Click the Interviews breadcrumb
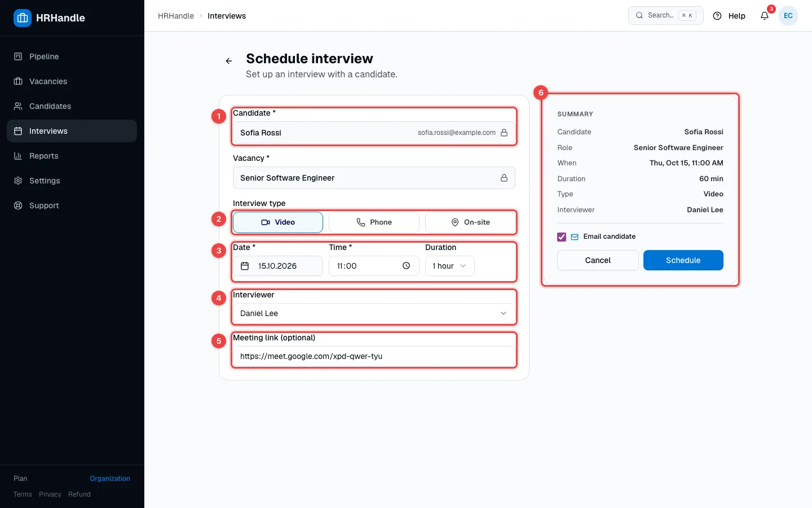 point(227,16)
